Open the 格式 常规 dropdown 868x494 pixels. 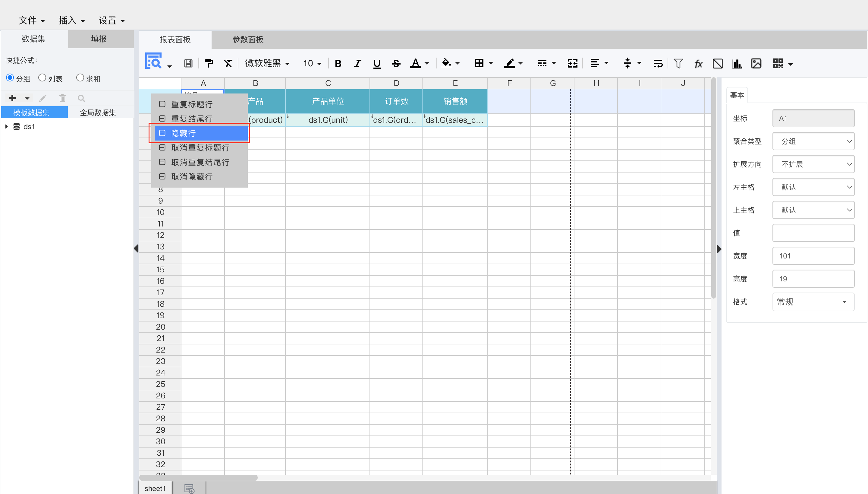pos(813,302)
